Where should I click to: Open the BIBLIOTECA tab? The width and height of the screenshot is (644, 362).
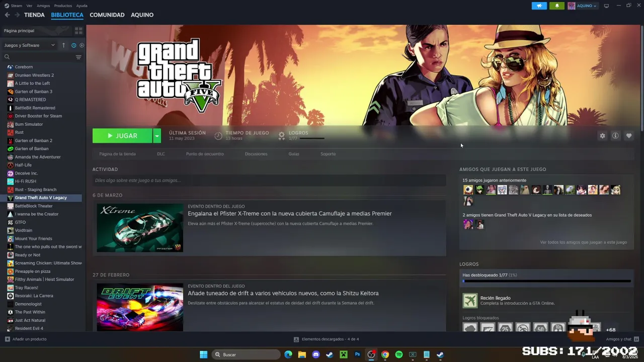pyautogui.click(x=67, y=15)
